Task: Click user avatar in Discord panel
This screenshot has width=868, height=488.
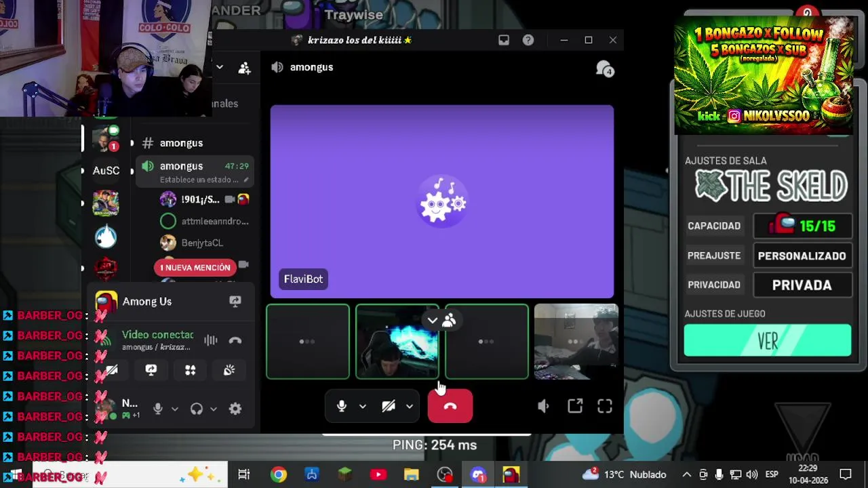Action: pyautogui.click(x=105, y=408)
